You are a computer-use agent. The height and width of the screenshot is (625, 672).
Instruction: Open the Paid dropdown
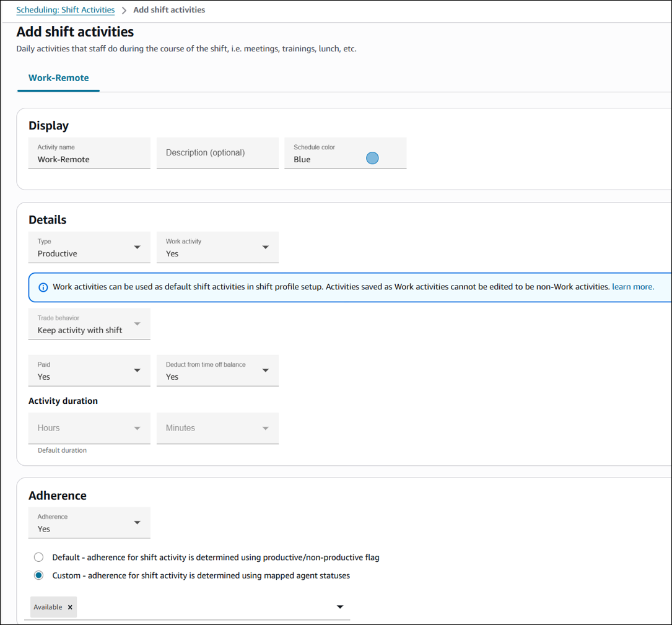89,371
